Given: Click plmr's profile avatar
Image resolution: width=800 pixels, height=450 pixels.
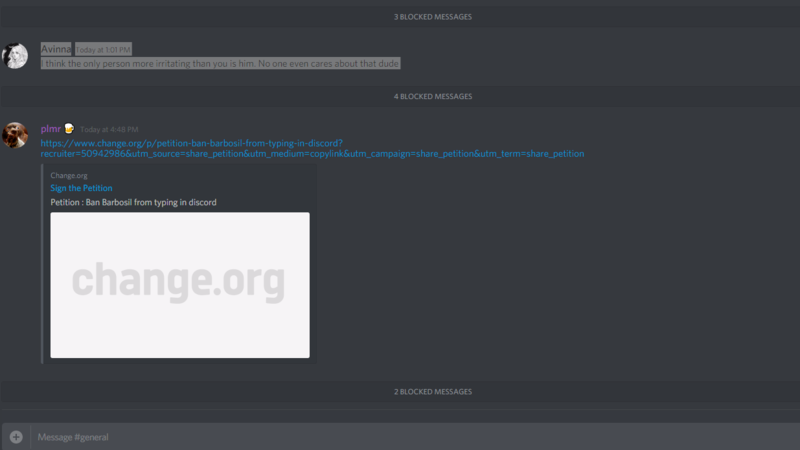Looking at the screenshot, I should (15, 135).
